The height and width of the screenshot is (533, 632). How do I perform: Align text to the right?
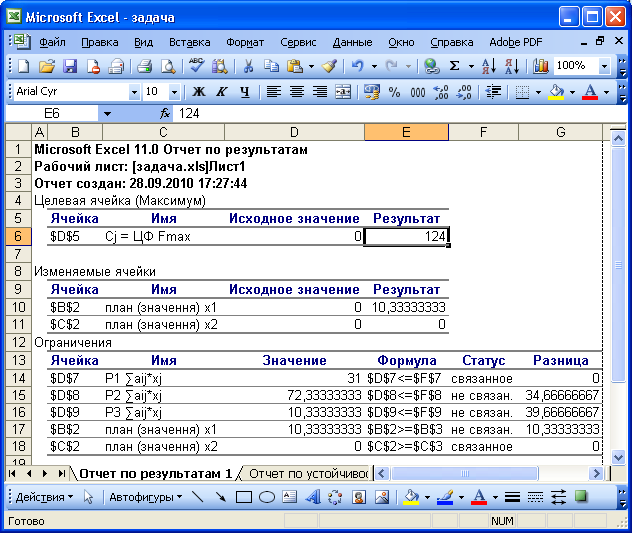tap(320, 92)
